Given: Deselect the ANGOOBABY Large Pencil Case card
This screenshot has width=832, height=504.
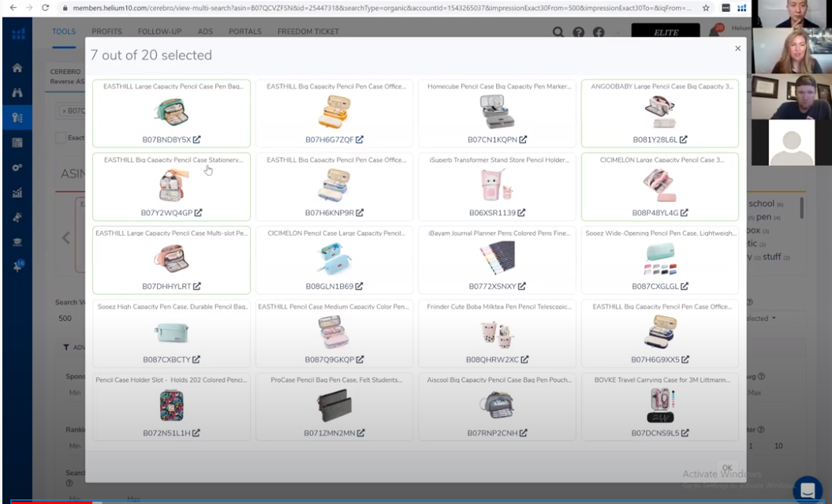Looking at the screenshot, I should tap(660, 113).
